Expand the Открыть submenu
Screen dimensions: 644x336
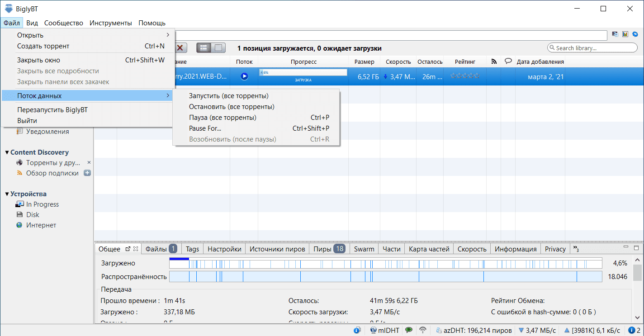pos(87,35)
